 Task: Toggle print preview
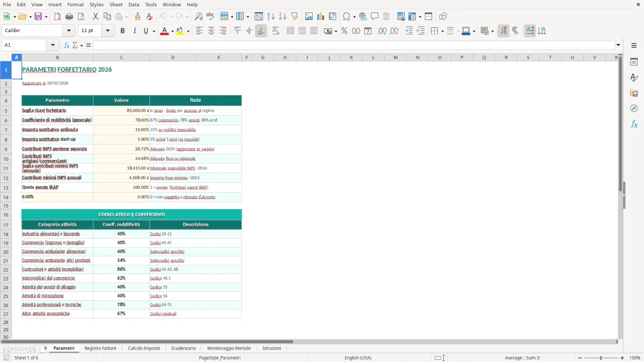[81, 17]
